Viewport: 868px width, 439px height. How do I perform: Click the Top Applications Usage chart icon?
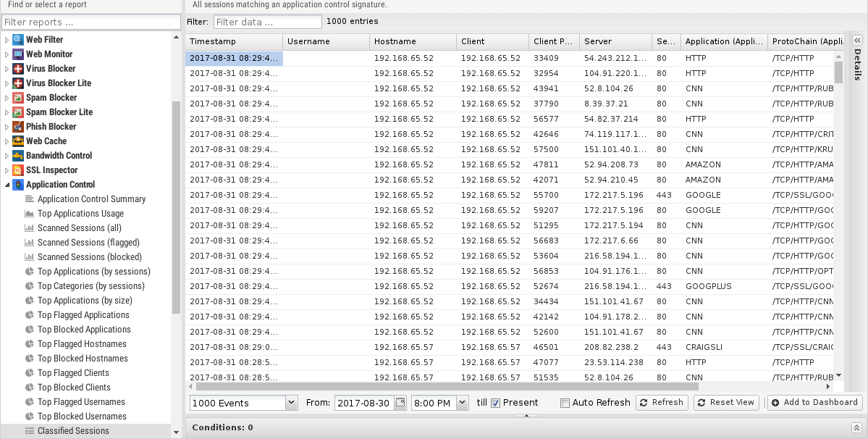click(x=30, y=213)
